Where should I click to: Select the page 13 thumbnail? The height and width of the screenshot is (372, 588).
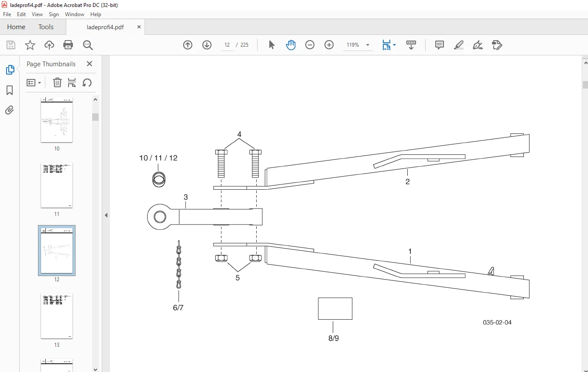[x=57, y=316]
